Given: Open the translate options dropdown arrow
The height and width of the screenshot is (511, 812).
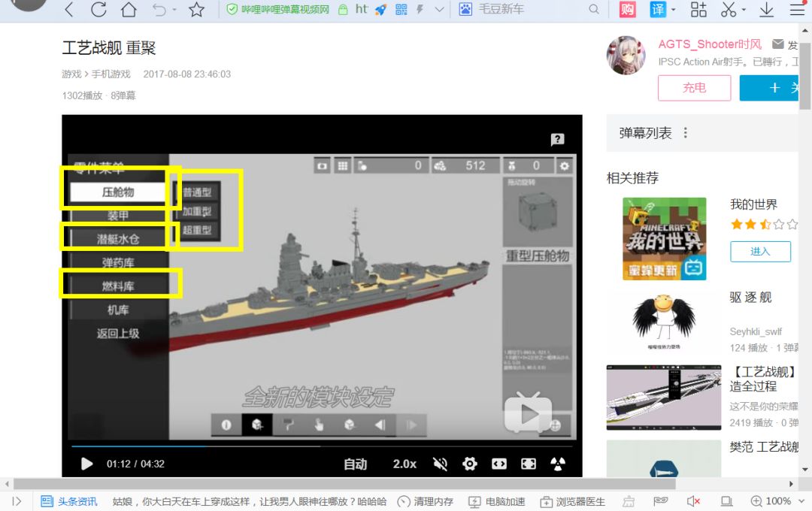Looking at the screenshot, I should 673,10.
